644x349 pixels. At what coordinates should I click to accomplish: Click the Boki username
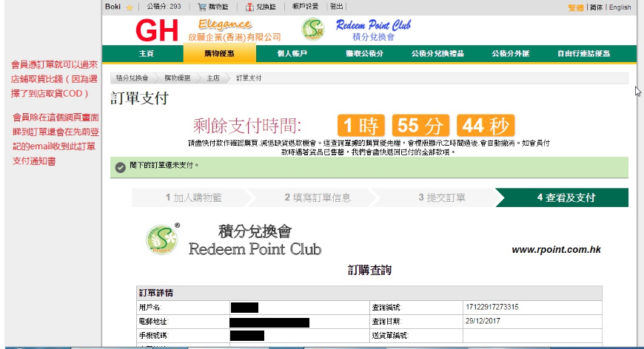[113, 7]
